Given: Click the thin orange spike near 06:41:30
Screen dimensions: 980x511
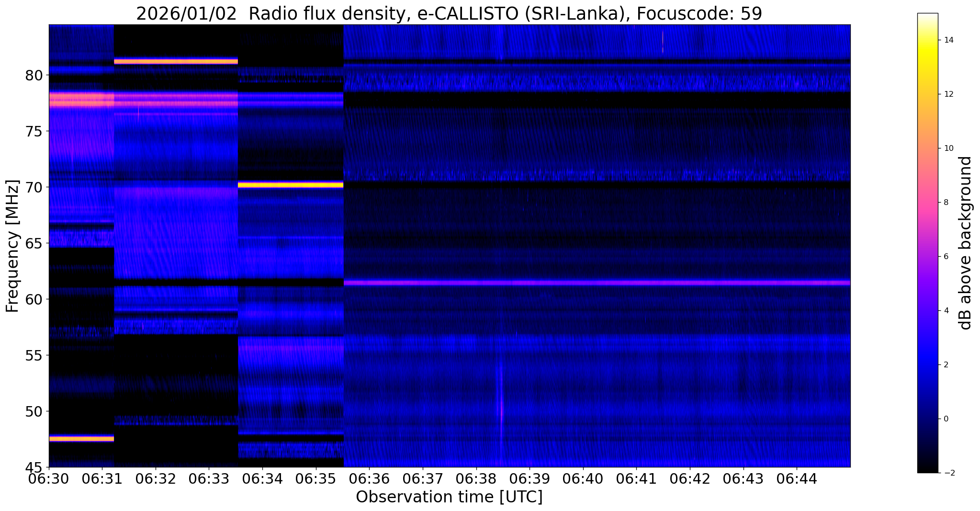Looking at the screenshot, I should 663,42.
